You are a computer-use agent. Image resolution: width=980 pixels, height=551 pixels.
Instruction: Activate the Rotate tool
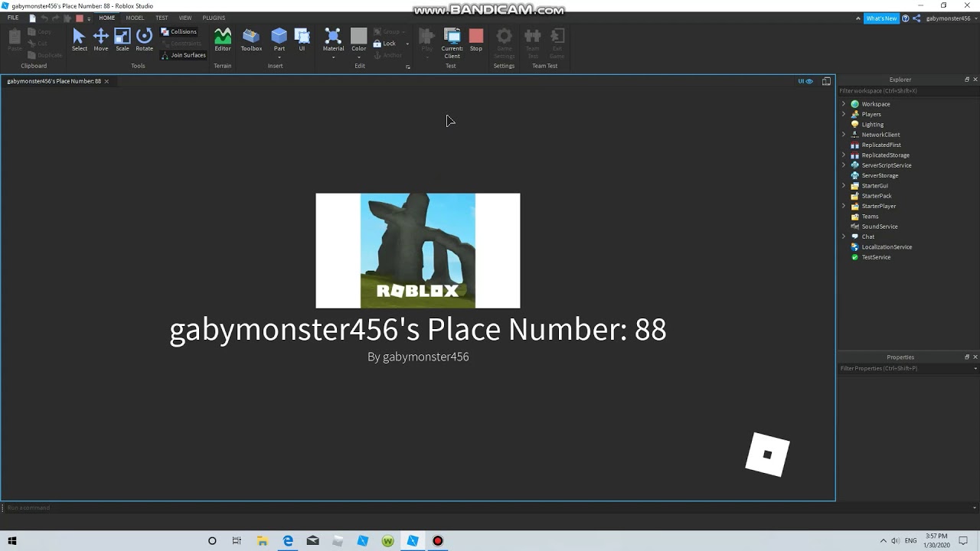pos(144,36)
